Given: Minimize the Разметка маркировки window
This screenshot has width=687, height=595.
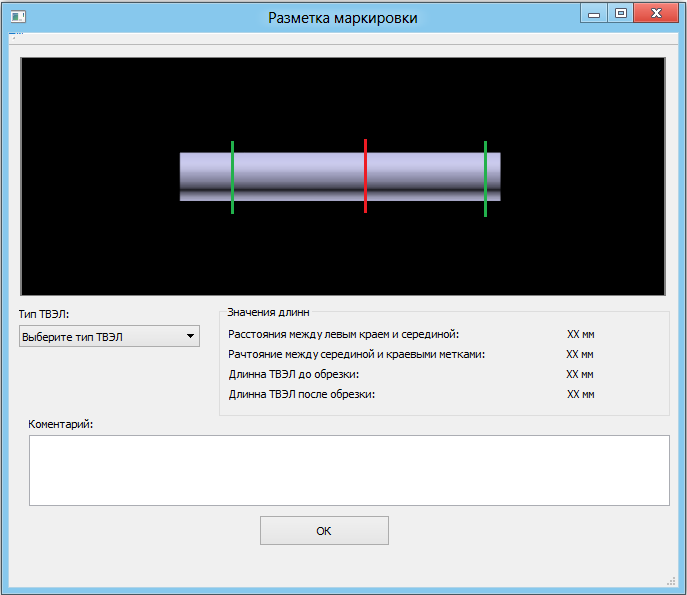Looking at the screenshot, I should point(595,14).
